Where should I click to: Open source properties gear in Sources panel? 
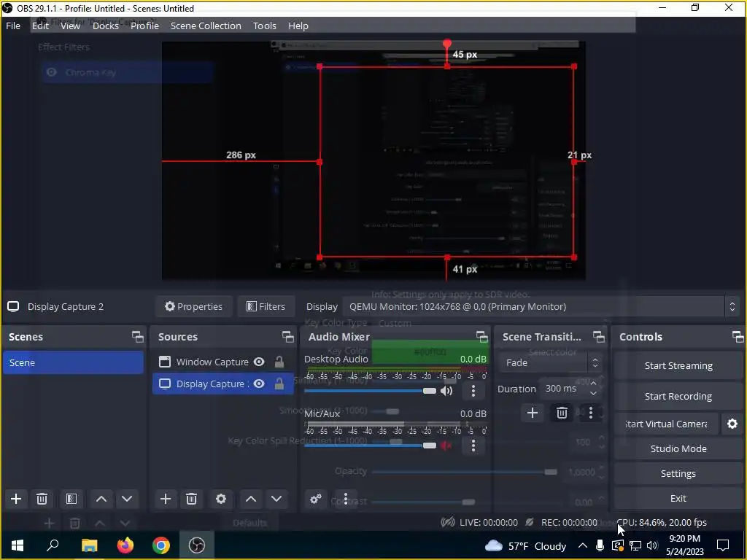coord(220,499)
